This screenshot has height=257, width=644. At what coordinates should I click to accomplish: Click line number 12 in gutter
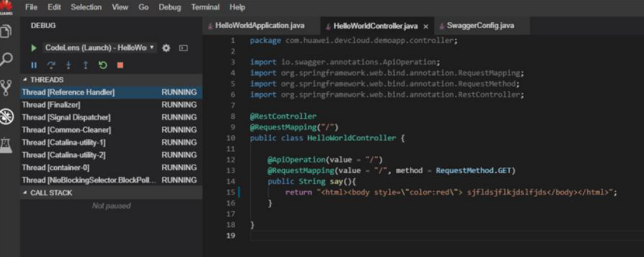pos(232,159)
